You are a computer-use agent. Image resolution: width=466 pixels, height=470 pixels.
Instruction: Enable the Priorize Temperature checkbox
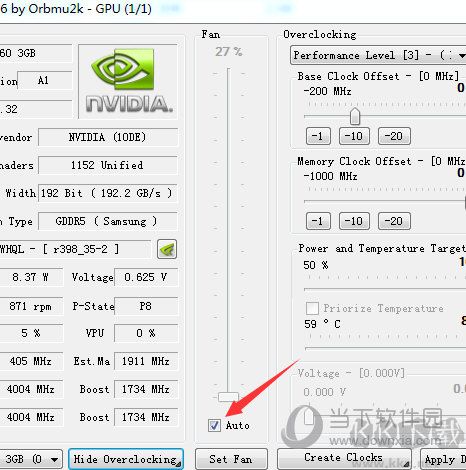312,308
